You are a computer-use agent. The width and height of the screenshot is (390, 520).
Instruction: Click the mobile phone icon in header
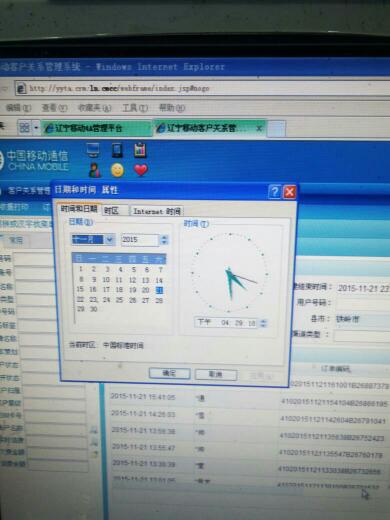coord(117,150)
